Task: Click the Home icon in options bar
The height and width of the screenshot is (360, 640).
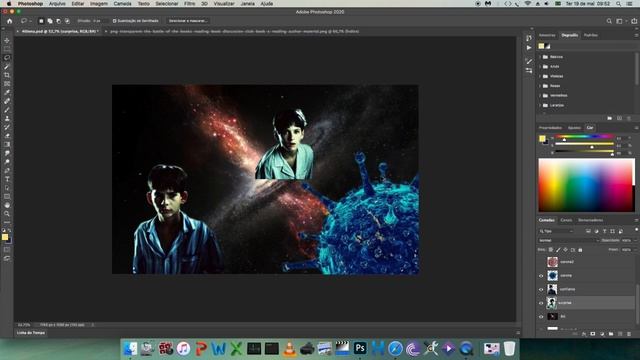Action: [x=9, y=21]
